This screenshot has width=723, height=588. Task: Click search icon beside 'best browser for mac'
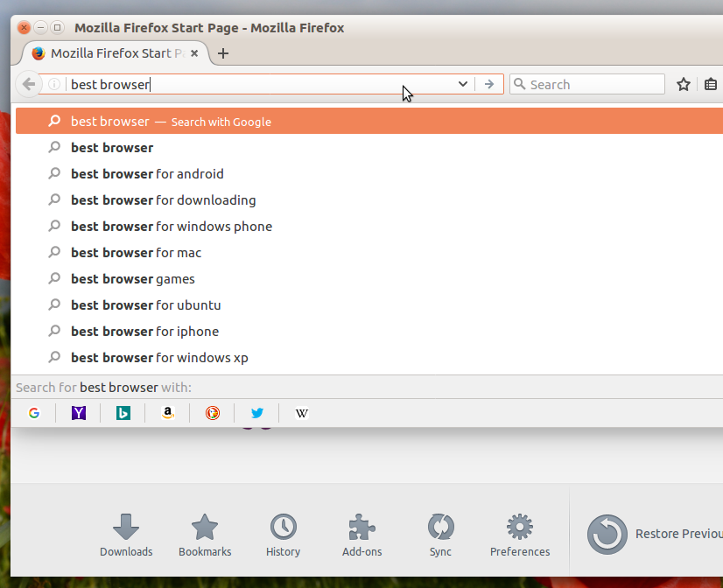tap(54, 252)
